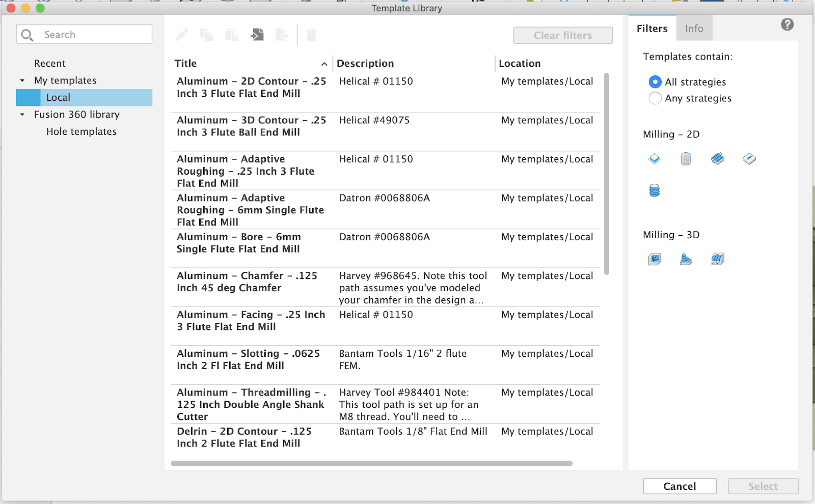
Task: Click the magnifying glass search icon
Action: 27,35
